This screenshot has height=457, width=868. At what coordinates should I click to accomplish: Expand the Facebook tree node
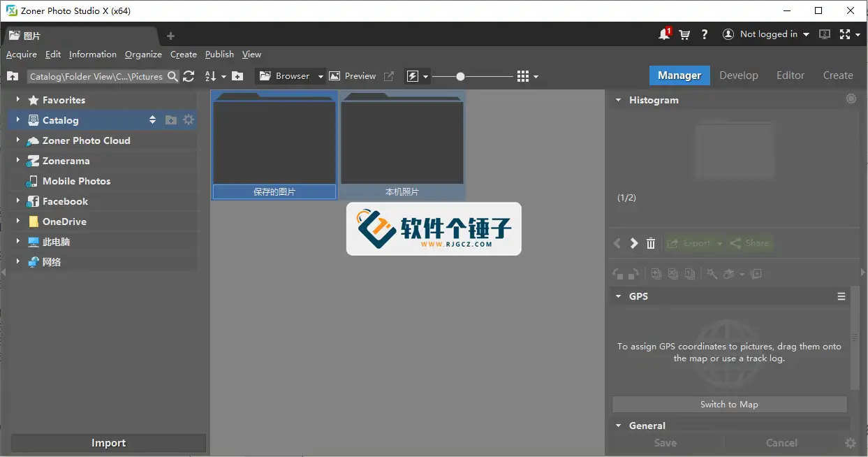(17, 201)
